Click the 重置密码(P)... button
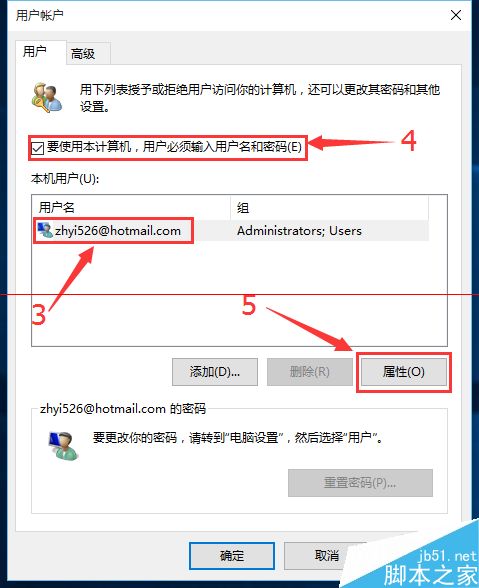Viewport: 479px width, 588px height. tap(360, 483)
